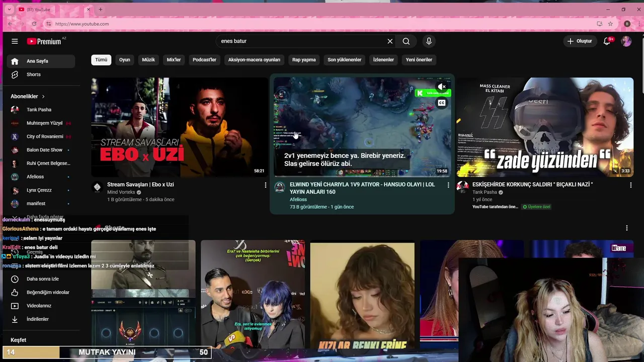Toggle captions on the ELWIND preview
This screenshot has height=362, width=644.
point(442,103)
